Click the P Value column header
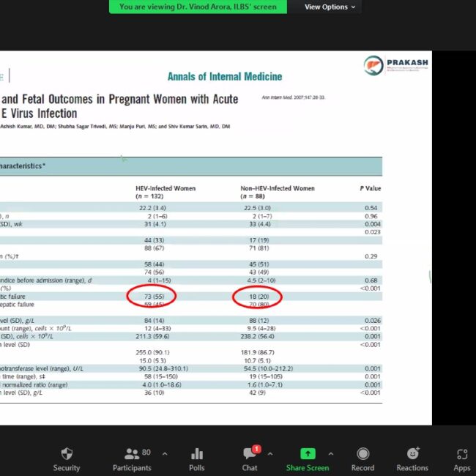This screenshot has width=476, height=476. 370,188
